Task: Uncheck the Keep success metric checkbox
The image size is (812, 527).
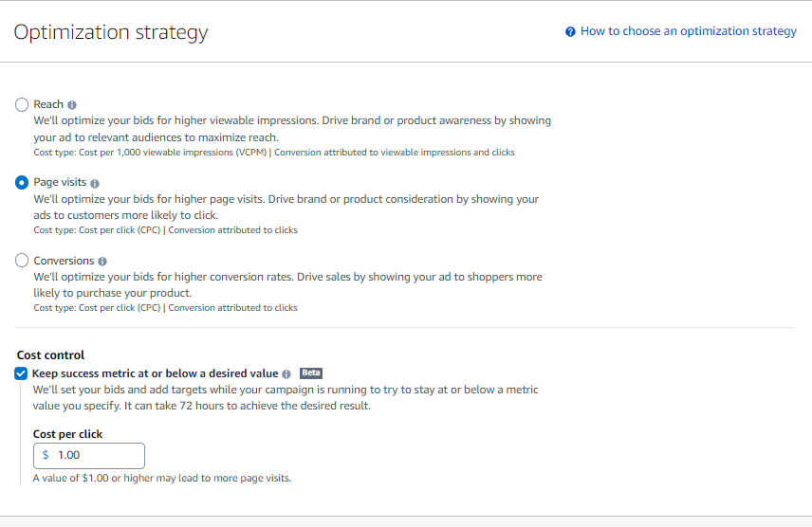Action: (22, 373)
